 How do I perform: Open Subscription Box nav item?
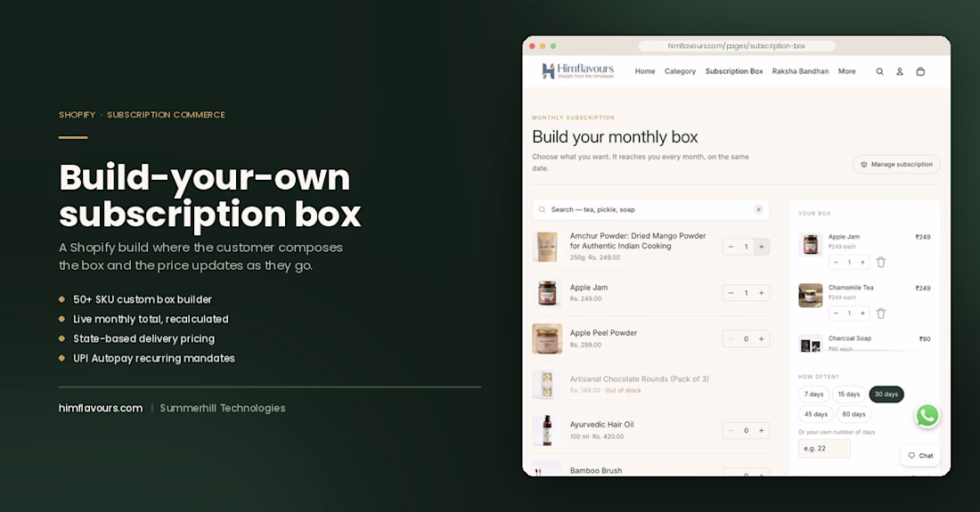point(734,71)
